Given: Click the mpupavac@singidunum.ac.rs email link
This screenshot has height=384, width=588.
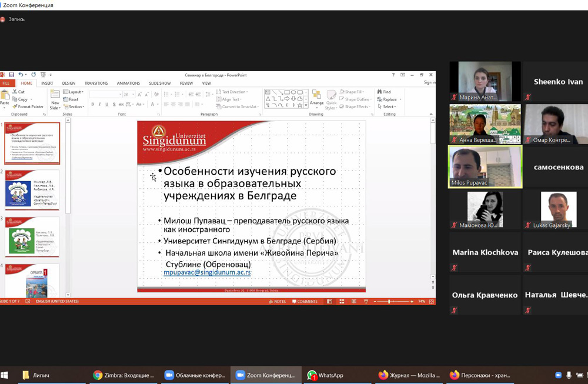Looking at the screenshot, I should click(x=207, y=273).
